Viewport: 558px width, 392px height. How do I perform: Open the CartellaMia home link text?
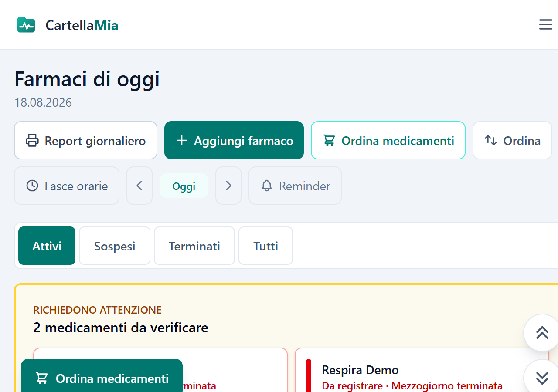click(x=82, y=25)
